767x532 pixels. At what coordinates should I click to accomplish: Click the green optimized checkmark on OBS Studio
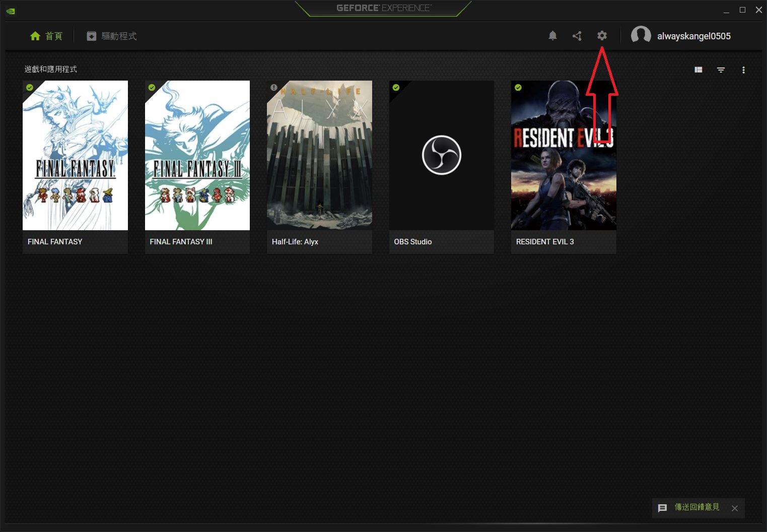click(x=396, y=88)
